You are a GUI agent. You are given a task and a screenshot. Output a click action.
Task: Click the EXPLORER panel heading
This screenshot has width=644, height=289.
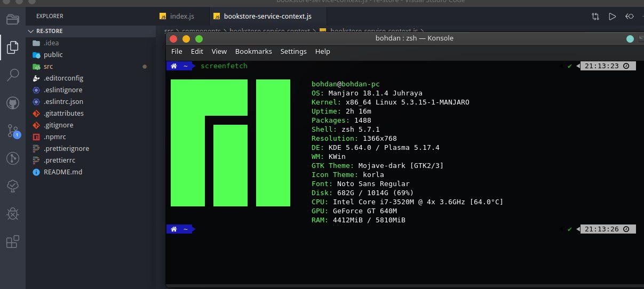coord(50,17)
